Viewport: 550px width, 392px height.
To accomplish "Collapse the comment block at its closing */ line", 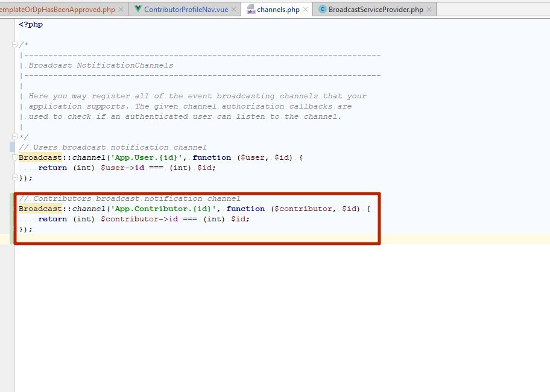I will (14, 136).
